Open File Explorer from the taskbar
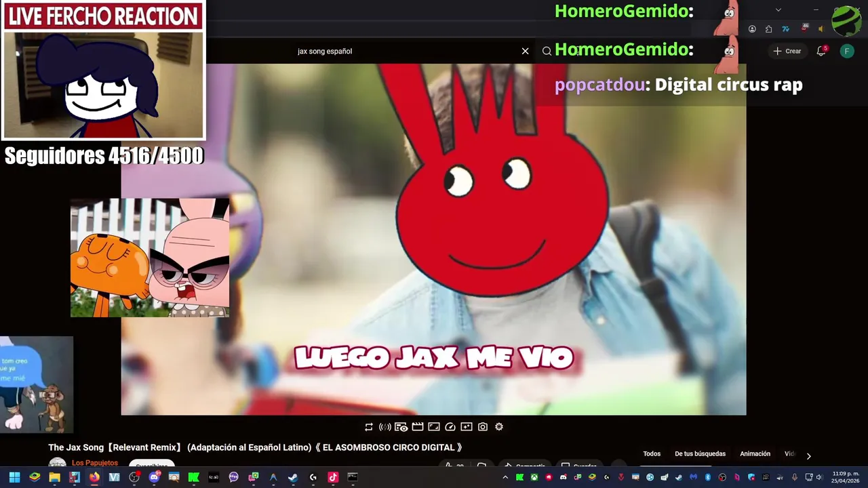This screenshot has width=868, height=488. [x=54, y=477]
